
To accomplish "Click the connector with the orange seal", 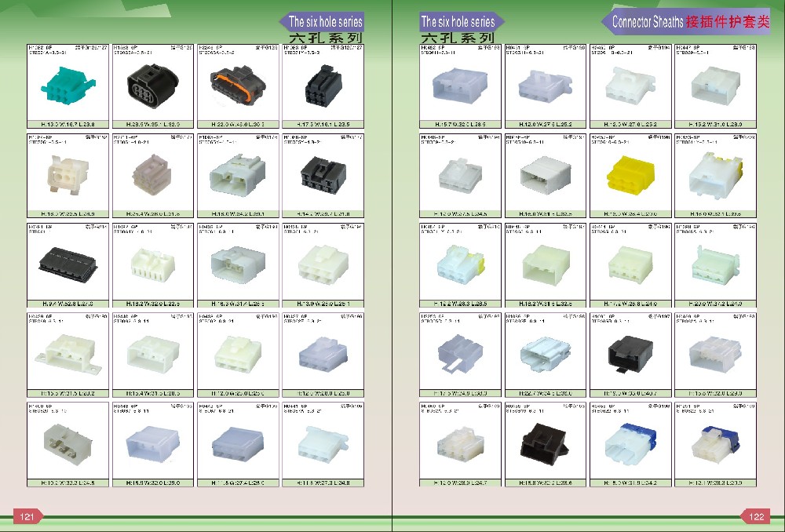I will click(238, 86).
